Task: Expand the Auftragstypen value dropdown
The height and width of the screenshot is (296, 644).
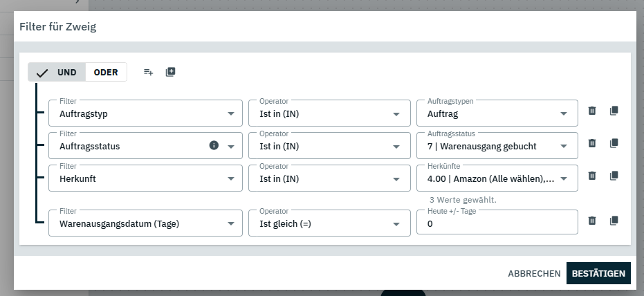Action: [497, 113]
